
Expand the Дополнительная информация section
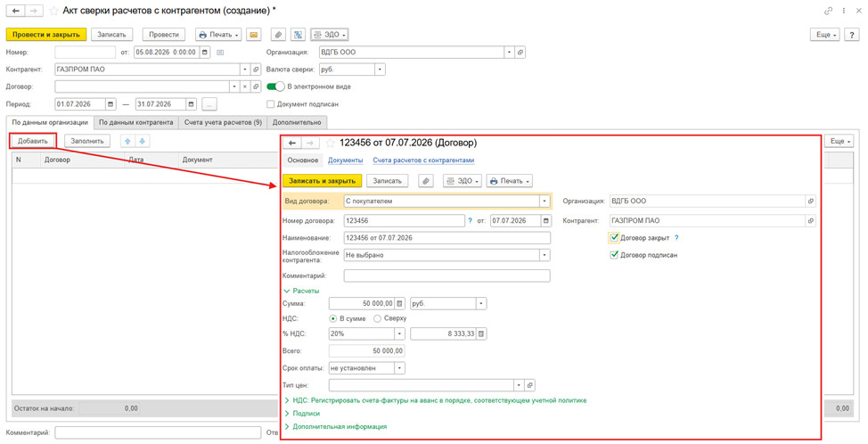pyautogui.click(x=335, y=427)
